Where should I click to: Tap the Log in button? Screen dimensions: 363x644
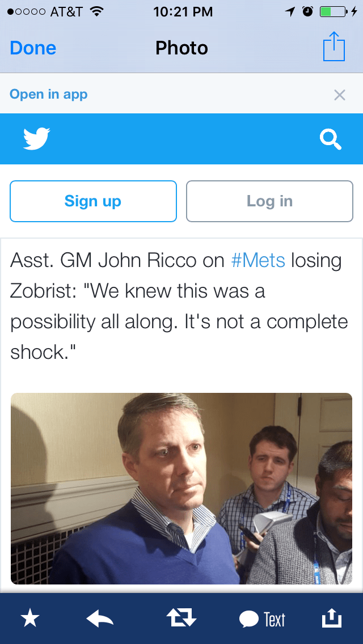coord(269,201)
